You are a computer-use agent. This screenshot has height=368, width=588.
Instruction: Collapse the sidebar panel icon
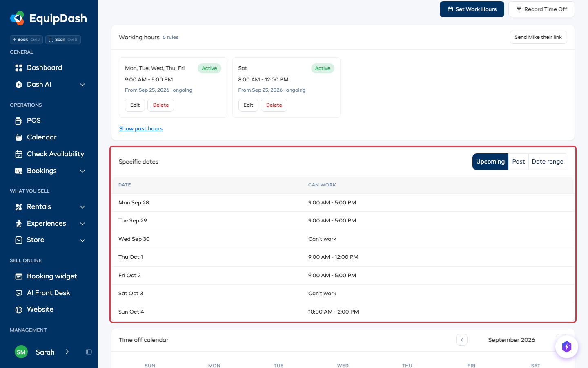89,352
